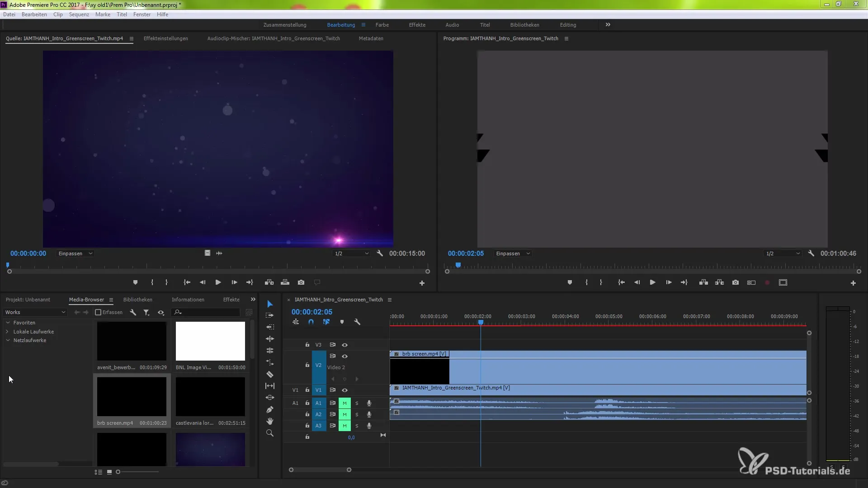Select the Slip tool
Image resolution: width=868 pixels, height=488 pixels.
click(x=270, y=386)
